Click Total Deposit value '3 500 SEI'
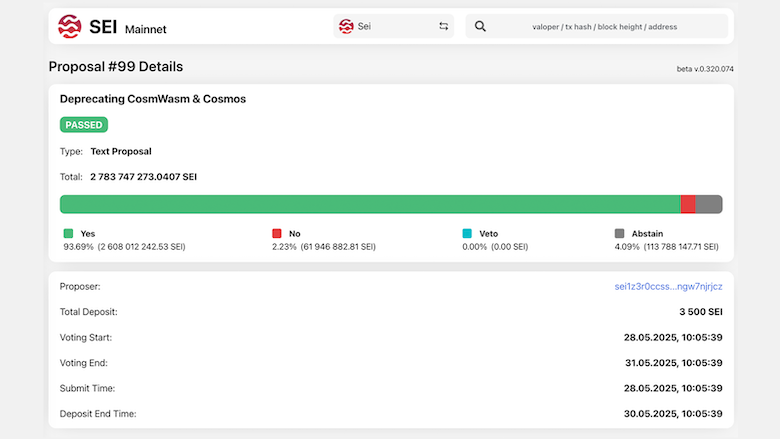 click(701, 312)
